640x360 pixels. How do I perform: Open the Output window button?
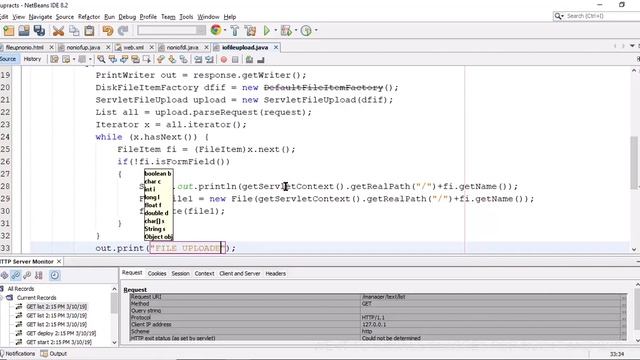coord(53,354)
